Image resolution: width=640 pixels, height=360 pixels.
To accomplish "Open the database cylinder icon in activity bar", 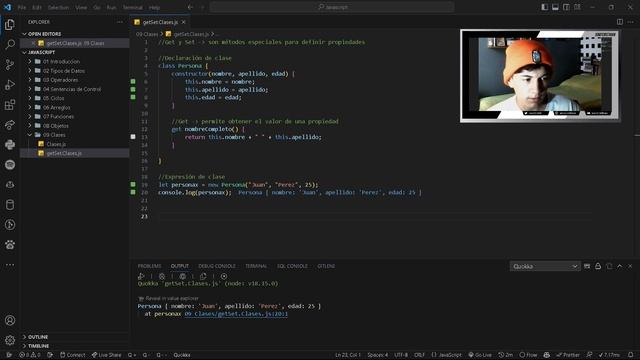I will (10, 204).
